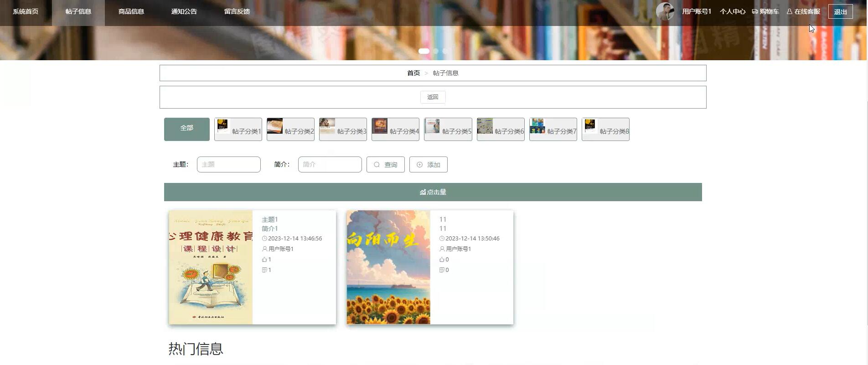Screen dimensions: 868x365
Task: Click author icon on the 11 post
Action: pyautogui.click(x=442, y=249)
